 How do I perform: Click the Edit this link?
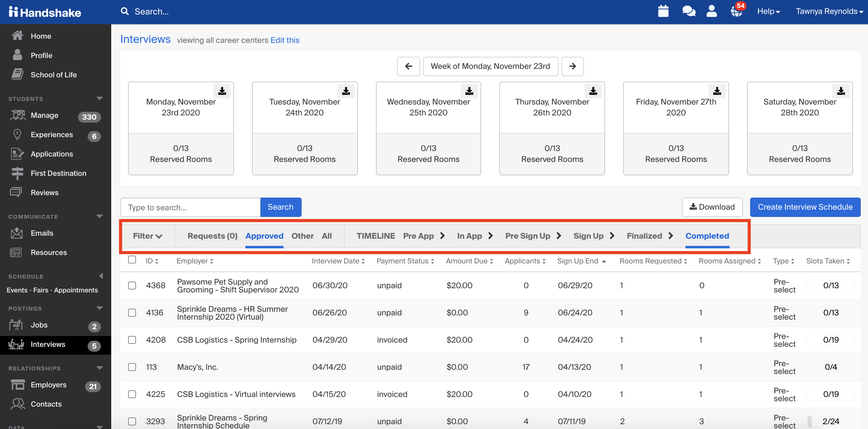[x=285, y=40]
